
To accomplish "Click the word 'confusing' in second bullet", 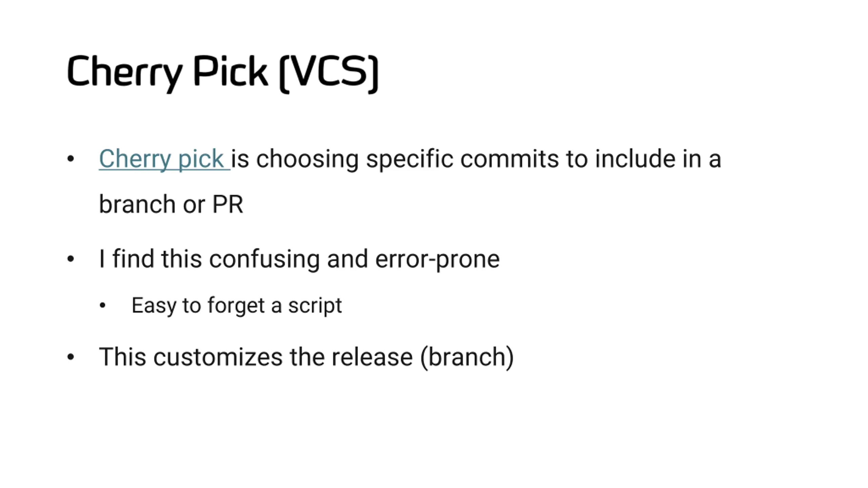I will click(x=264, y=259).
